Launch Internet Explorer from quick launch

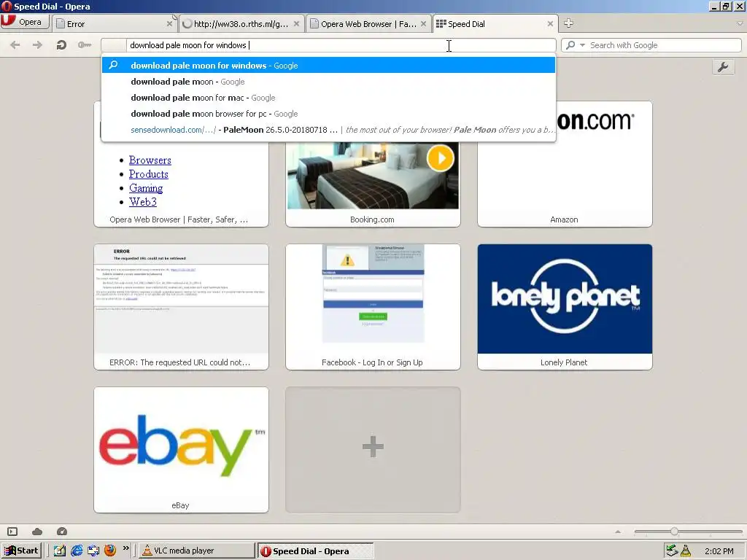(x=77, y=551)
